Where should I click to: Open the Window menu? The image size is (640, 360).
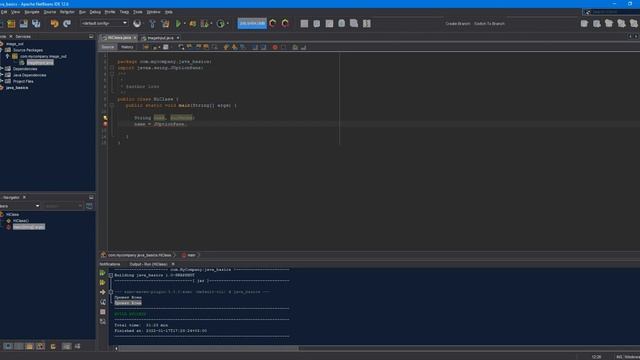coord(153,12)
